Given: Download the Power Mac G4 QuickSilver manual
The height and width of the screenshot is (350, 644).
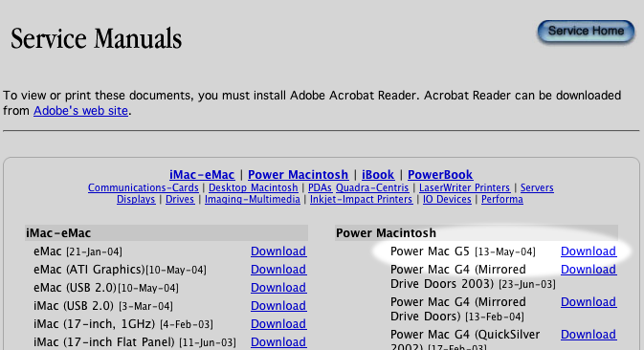Looking at the screenshot, I should [588, 335].
